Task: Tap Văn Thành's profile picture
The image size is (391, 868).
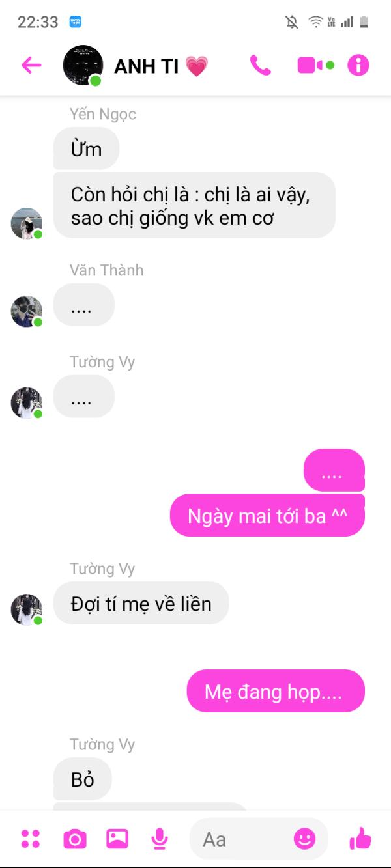Action: [x=27, y=311]
